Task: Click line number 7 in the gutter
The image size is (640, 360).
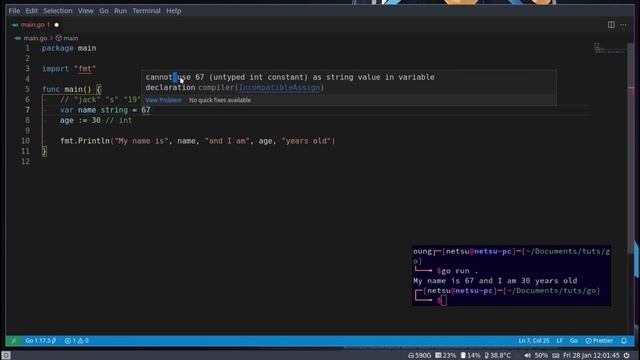Action: click(27, 110)
